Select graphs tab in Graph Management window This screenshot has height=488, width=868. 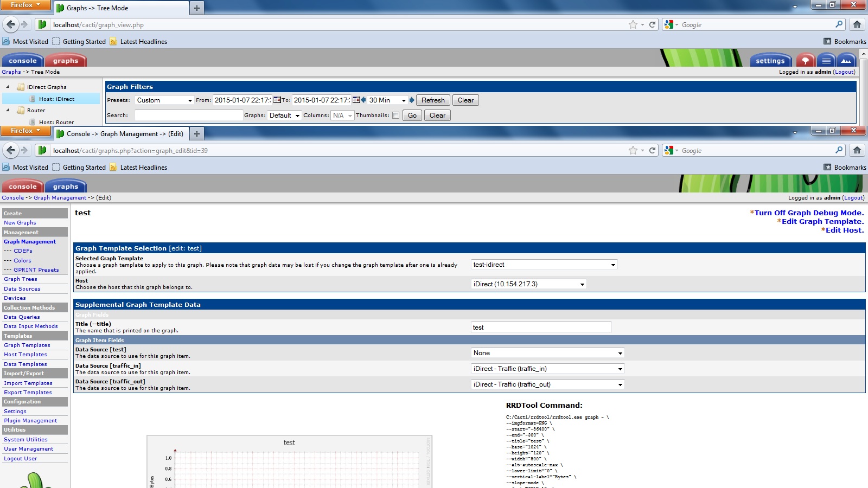click(66, 186)
